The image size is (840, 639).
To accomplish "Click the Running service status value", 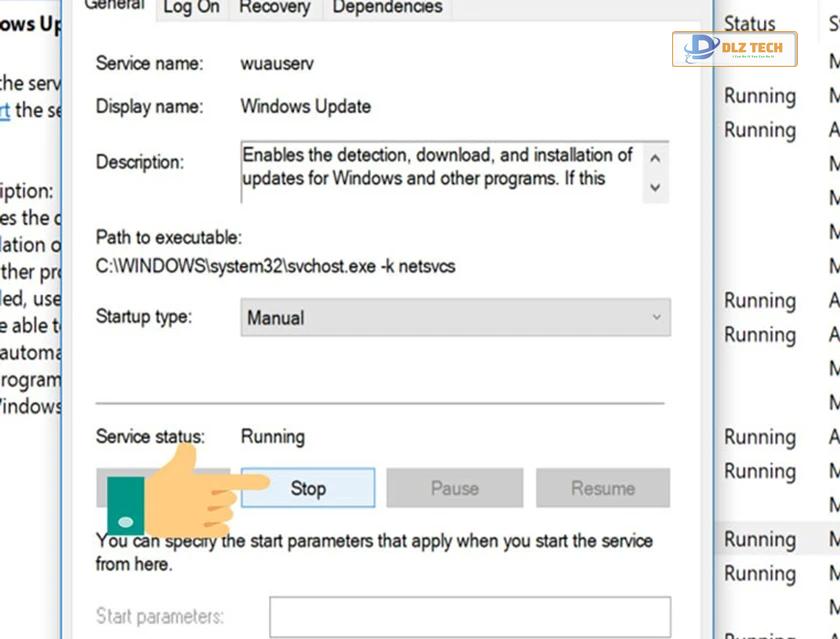I will pos(273,437).
